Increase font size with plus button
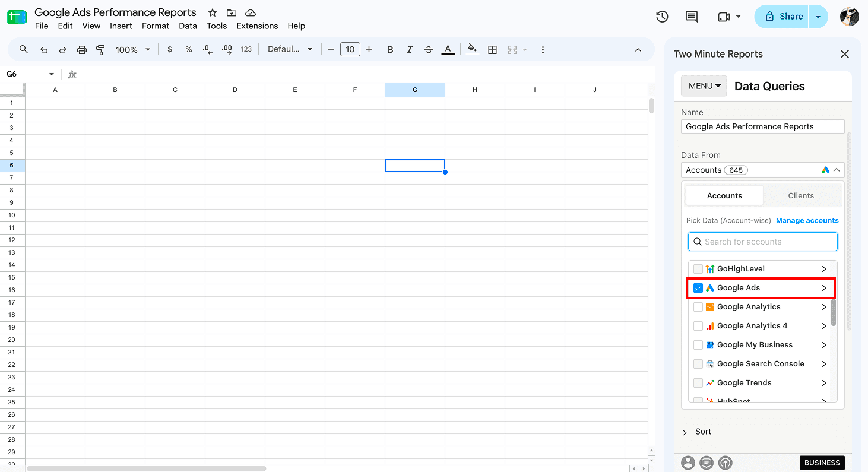Screen dimensions: 868x472 369,50
